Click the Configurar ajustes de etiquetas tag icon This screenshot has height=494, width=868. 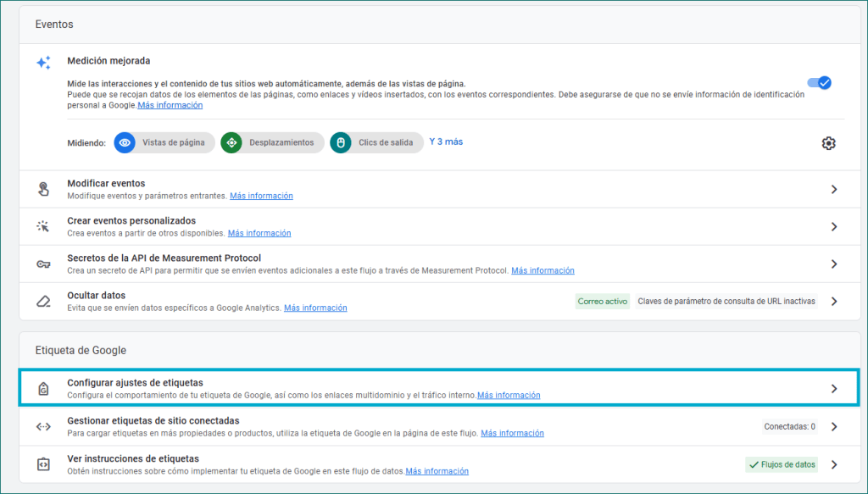(x=43, y=389)
